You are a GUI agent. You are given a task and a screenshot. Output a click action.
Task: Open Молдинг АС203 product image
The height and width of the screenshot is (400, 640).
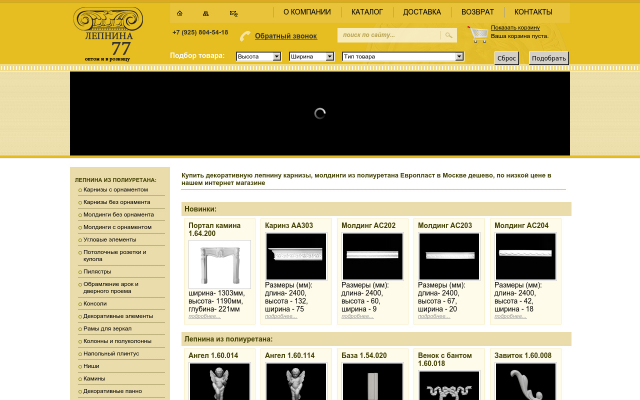coord(449,256)
